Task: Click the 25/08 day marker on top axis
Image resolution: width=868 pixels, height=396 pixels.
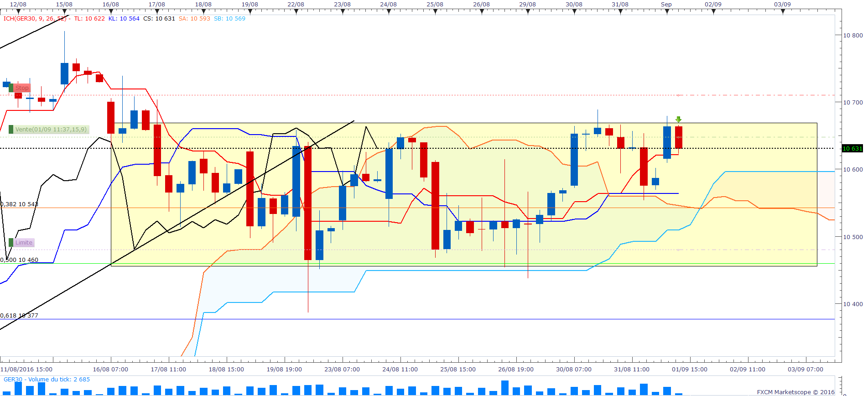Action: [435, 5]
